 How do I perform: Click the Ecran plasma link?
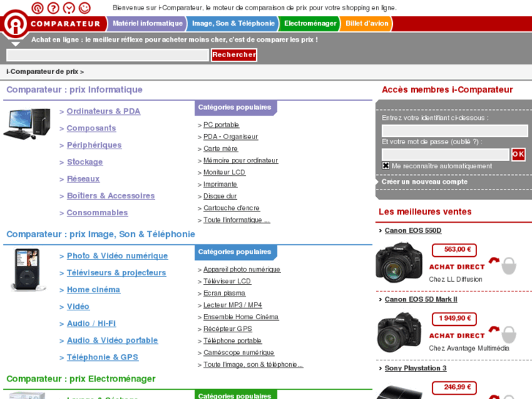(x=224, y=293)
